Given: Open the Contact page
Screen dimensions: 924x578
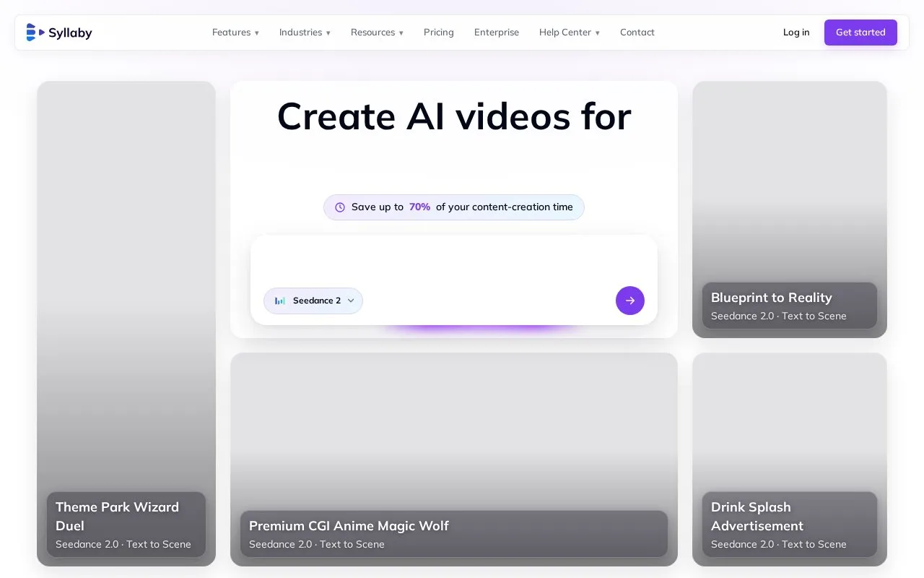Looking at the screenshot, I should pos(637,33).
